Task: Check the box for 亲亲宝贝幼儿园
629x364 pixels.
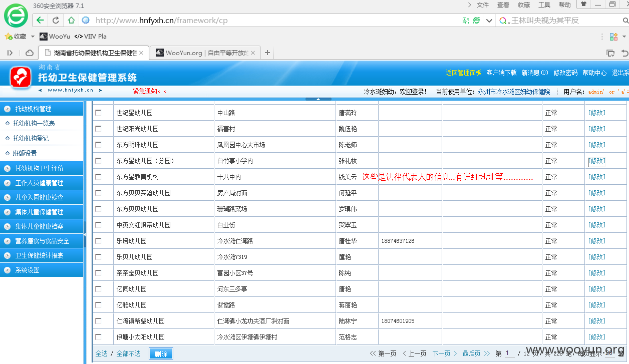Action: pos(98,273)
